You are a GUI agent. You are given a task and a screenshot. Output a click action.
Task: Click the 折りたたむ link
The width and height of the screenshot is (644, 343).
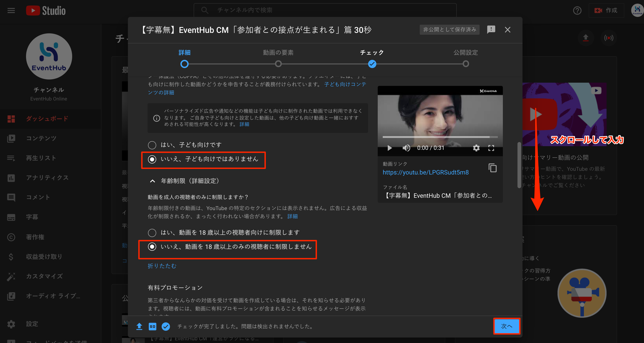click(x=162, y=266)
